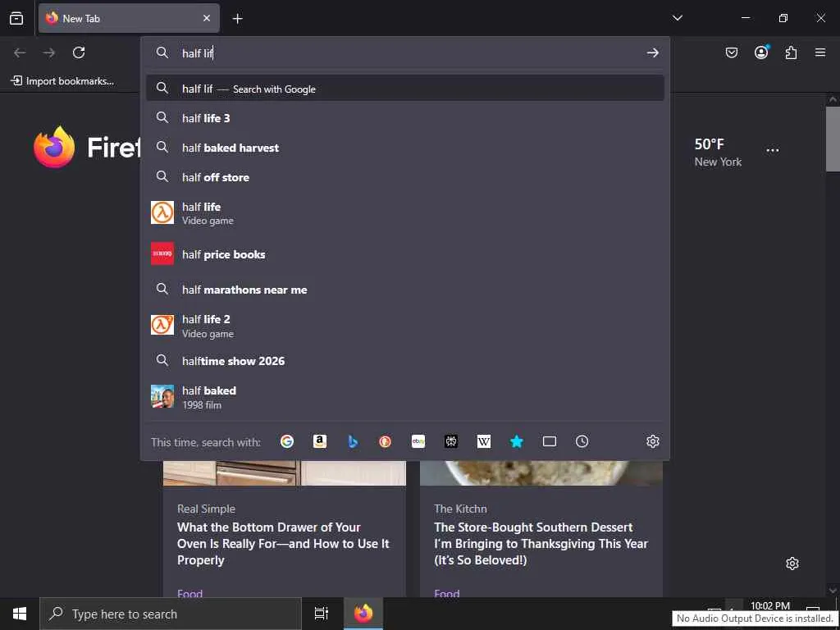Image resolution: width=840 pixels, height=630 pixels.
Task: Choose the 'half baked harvest' suggestion
Action: point(405,148)
